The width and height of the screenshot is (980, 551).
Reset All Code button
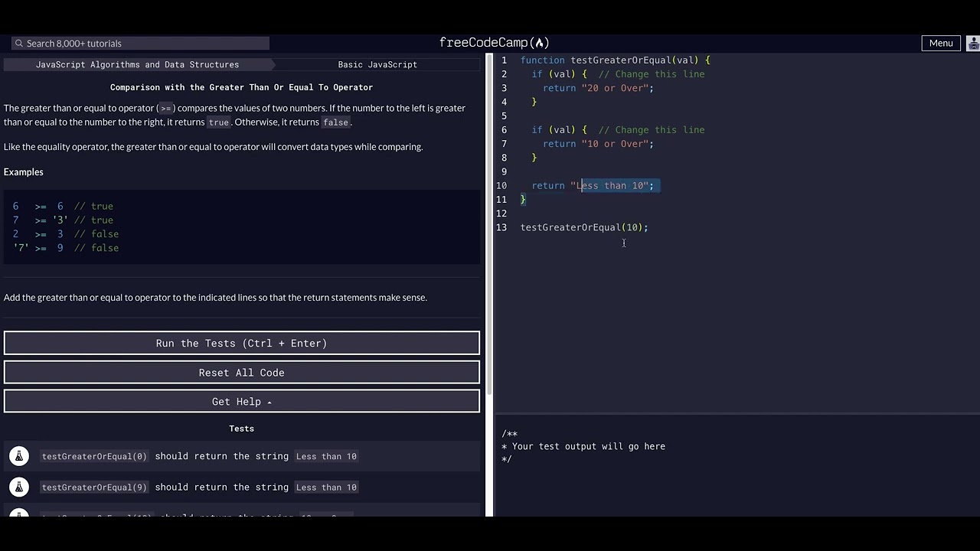[x=242, y=373]
